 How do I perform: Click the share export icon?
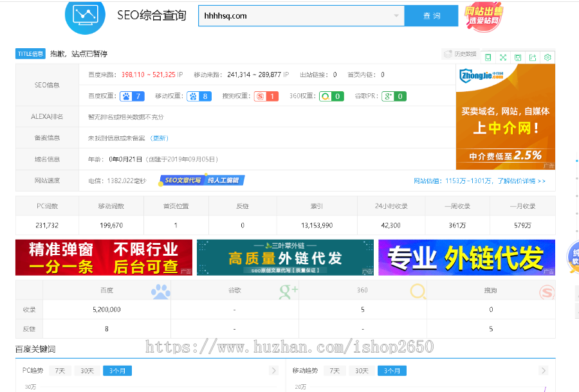click(533, 57)
